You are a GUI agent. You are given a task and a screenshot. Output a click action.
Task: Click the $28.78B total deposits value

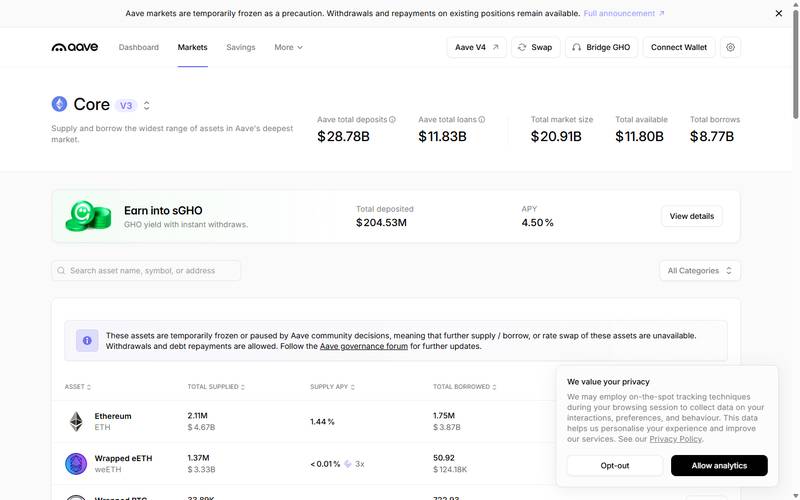click(x=343, y=137)
